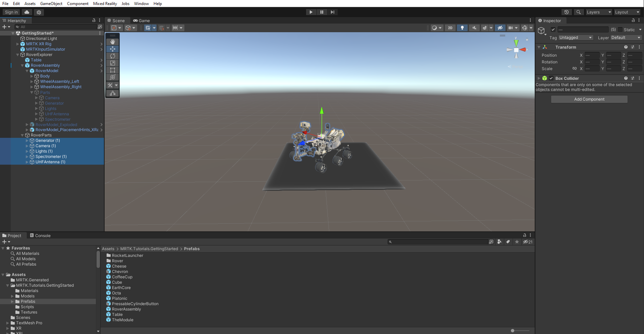The height and width of the screenshot is (334, 644).
Task: Open Project hidden packages count toggle
Action: tap(528, 242)
